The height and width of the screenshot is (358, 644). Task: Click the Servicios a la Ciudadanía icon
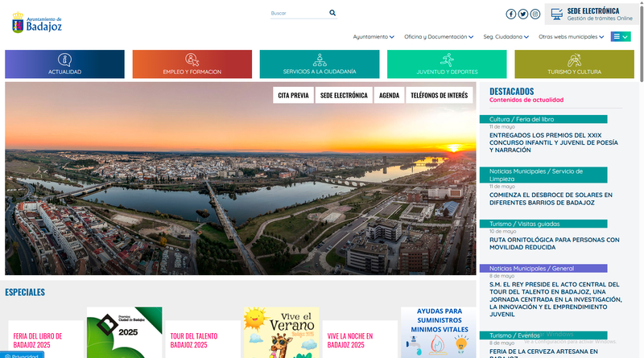[x=320, y=60]
